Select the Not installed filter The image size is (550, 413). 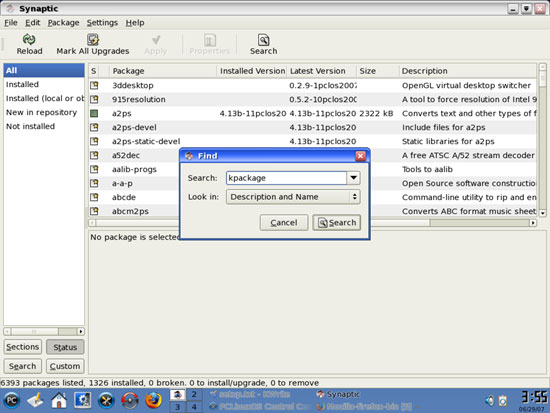(x=31, y=126)
